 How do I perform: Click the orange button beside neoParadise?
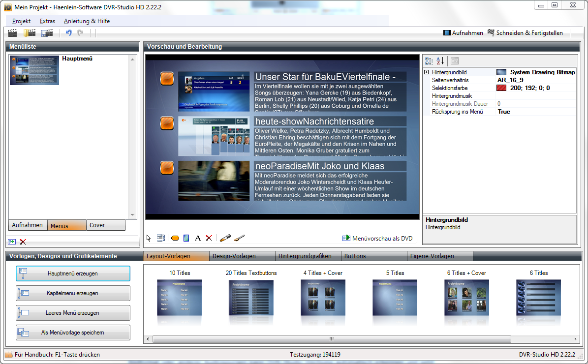167,168
